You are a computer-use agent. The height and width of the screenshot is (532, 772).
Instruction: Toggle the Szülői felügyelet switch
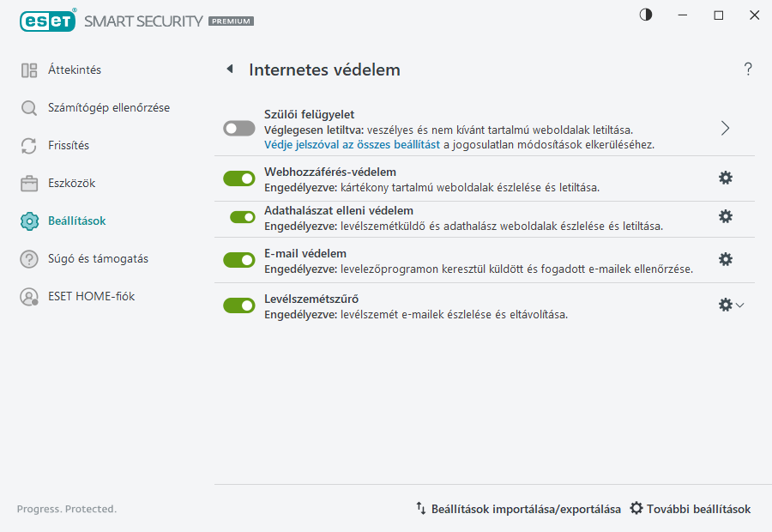point(238,128)
